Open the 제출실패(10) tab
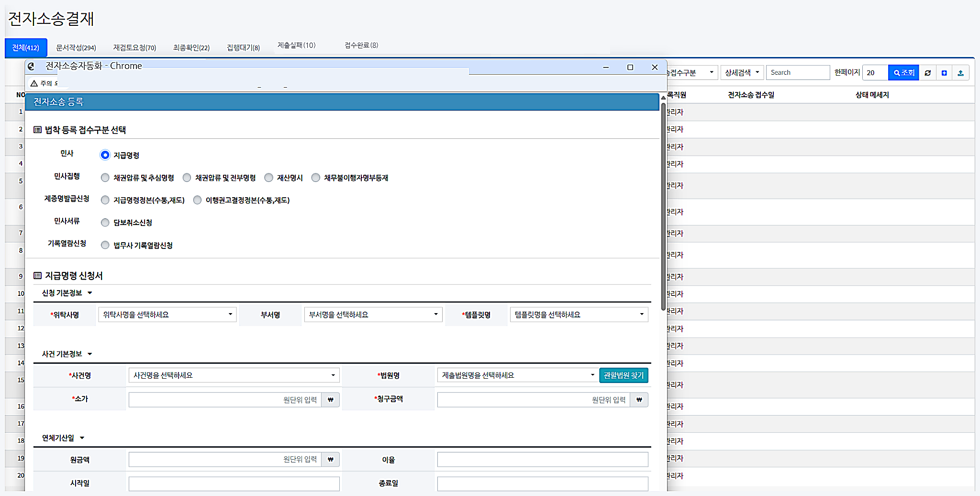This screenshot has width=980, height=496. (296, 45)
